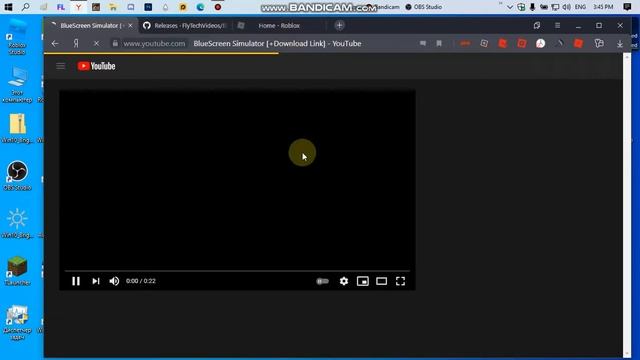
Task: Change the ENG input language
Action: (580, 7)
